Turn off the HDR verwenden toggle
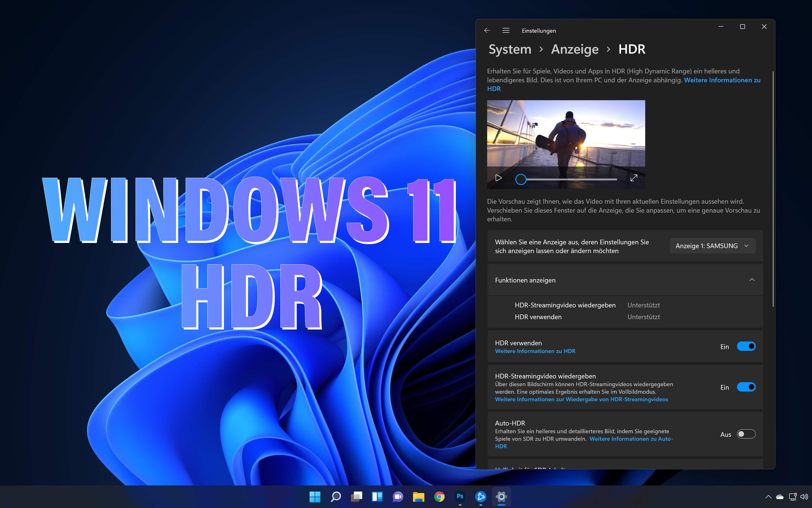The height and width of the screenshot is (508, 812). [746, 346]
